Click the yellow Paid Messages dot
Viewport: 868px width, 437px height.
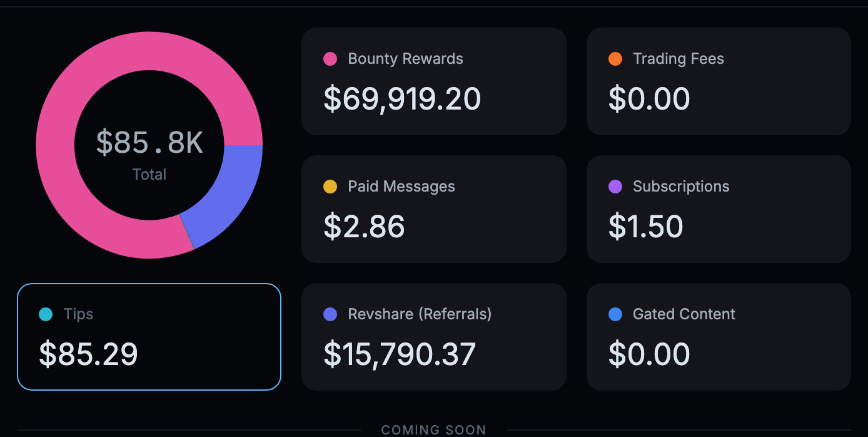330,187
